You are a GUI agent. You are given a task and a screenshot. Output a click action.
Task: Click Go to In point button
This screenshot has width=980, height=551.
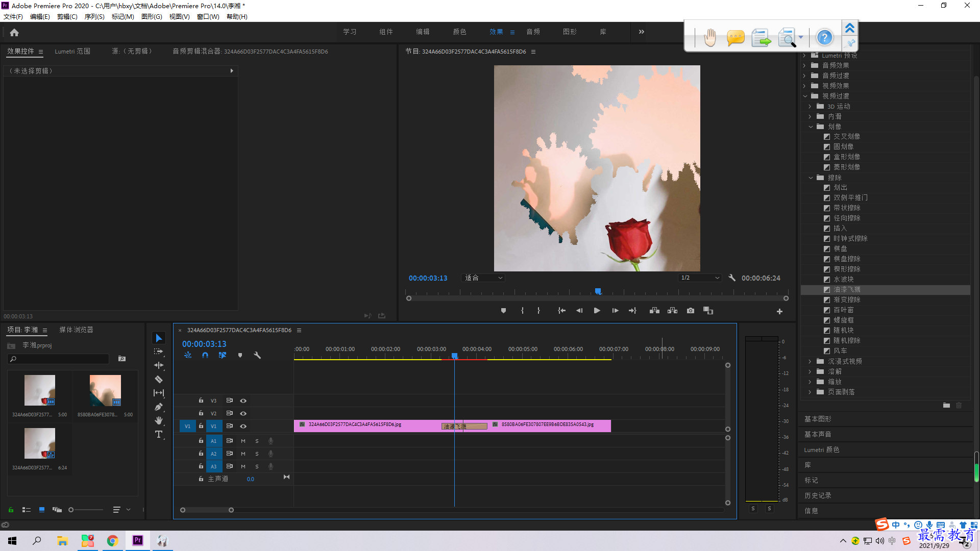click(561, 311)
